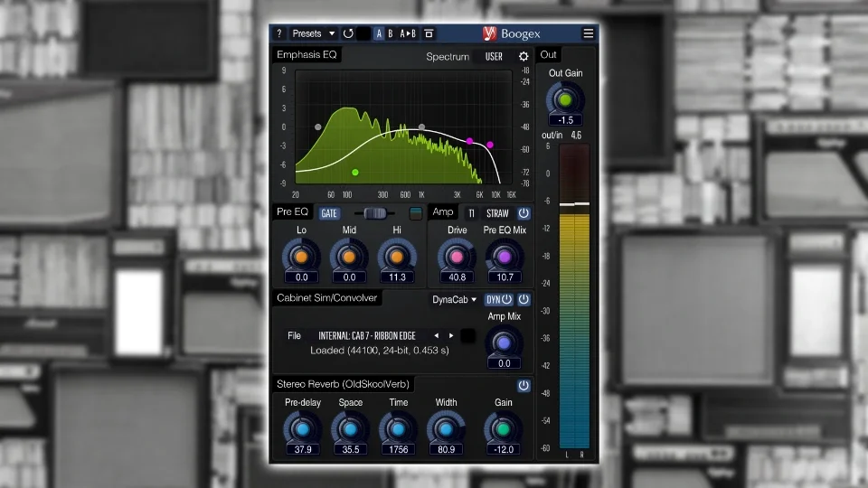Select the middle gray EQ control point
868x488 pixels.
pos(422,127)
